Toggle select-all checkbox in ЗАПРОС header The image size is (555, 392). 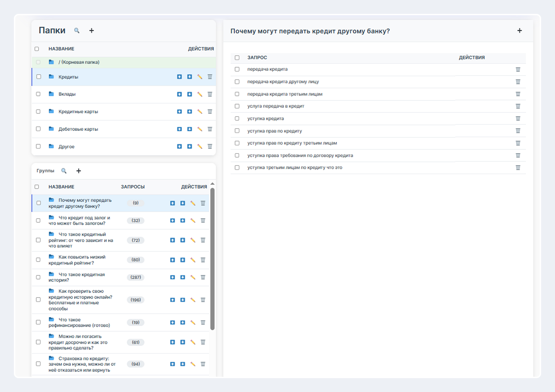(237, 58)
